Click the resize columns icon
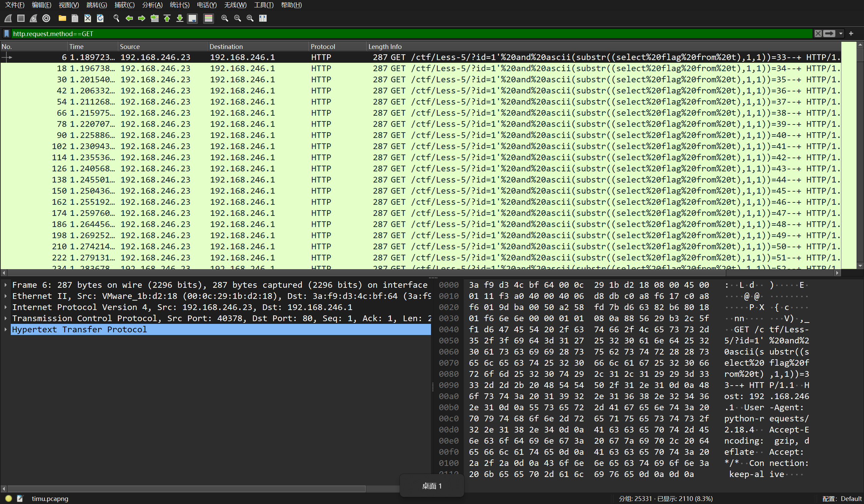 (x=263, y=19)
